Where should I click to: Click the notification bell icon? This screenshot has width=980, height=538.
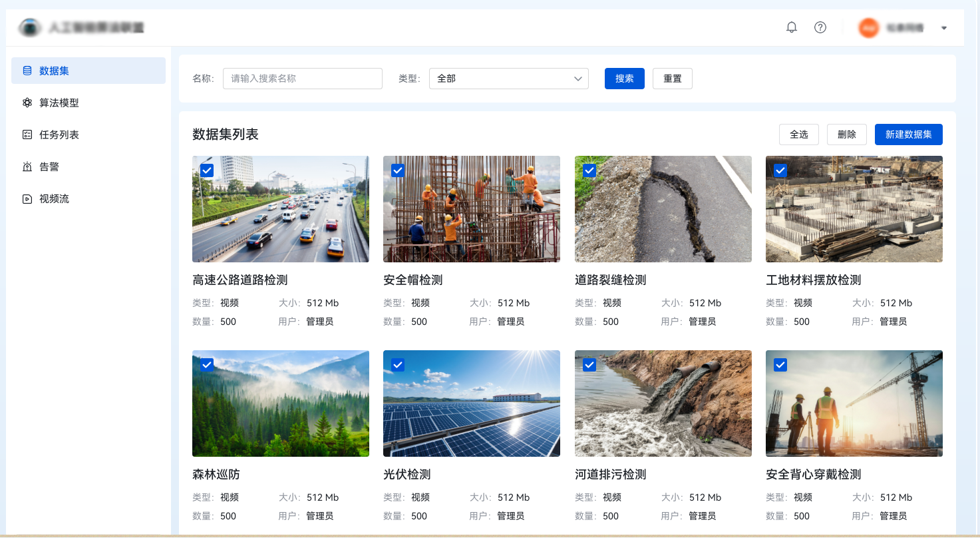(792, 27)
